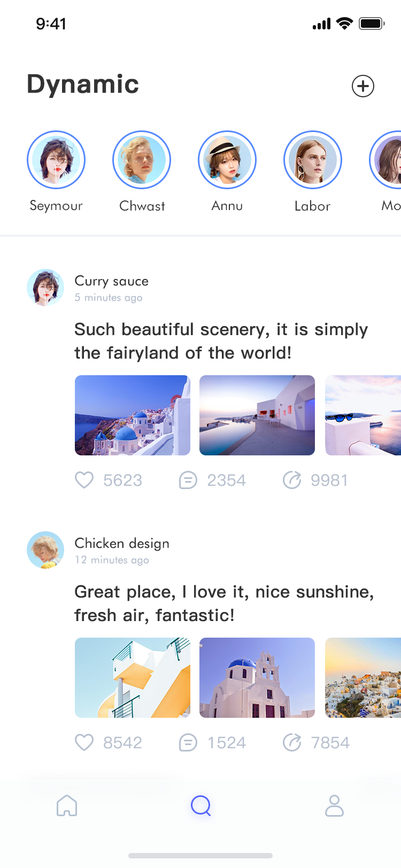Image resolution: width=401 pixels, height=868 pixels.
Task: Open comments icon showing 1524
Action: coord(188,743)
